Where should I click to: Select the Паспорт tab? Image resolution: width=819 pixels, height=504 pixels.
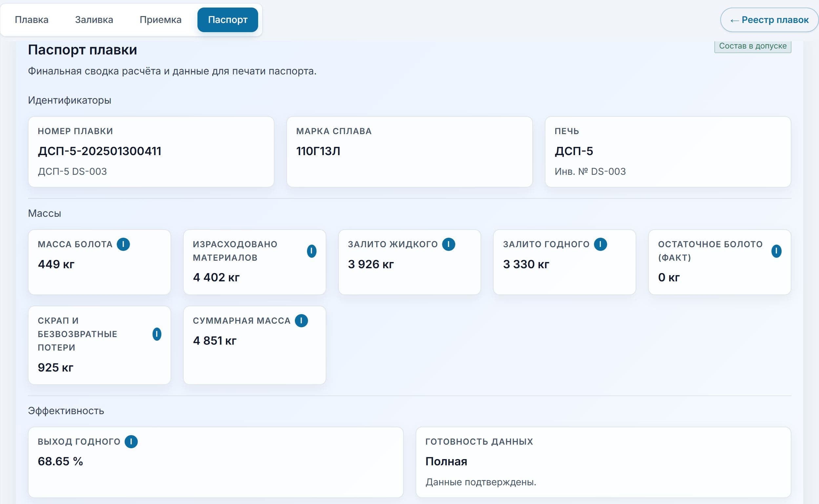[228, 20]
